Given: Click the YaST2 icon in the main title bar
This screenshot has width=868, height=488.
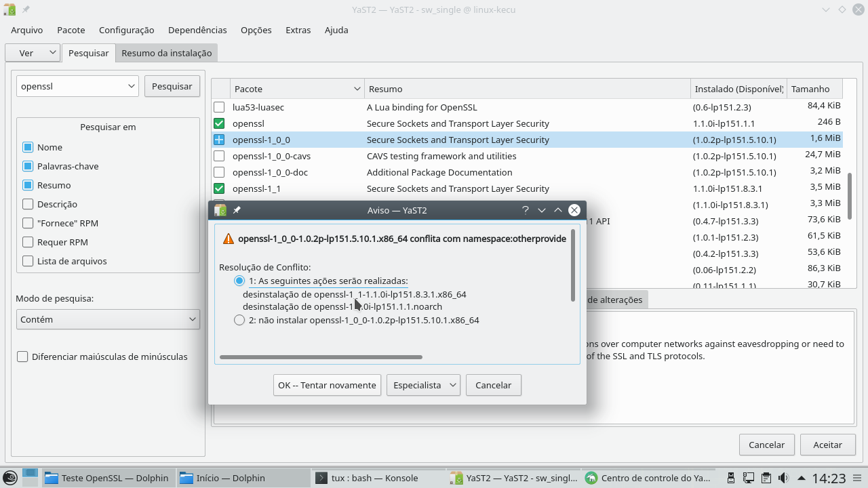Looking at the screenshot, I should click(9, 9).
